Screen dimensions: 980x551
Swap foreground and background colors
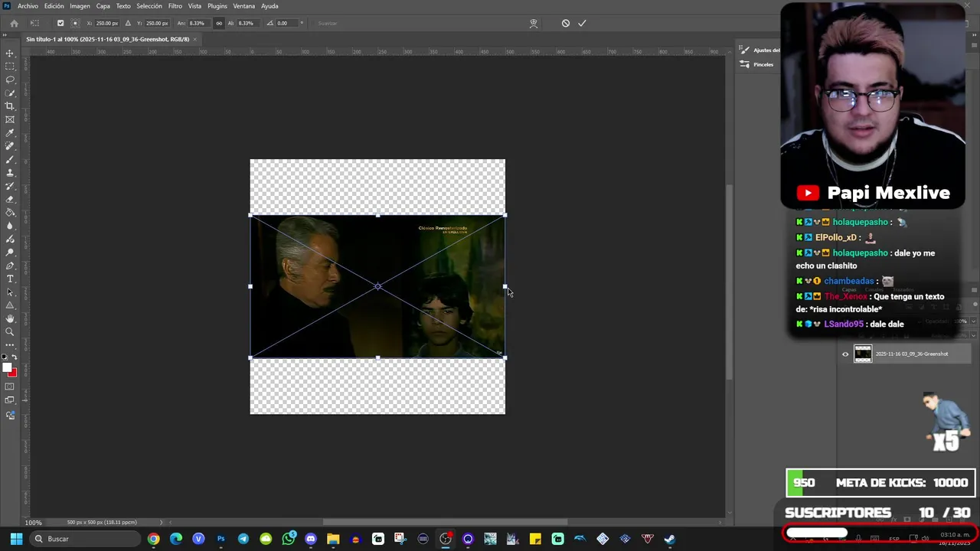(15, 357)
